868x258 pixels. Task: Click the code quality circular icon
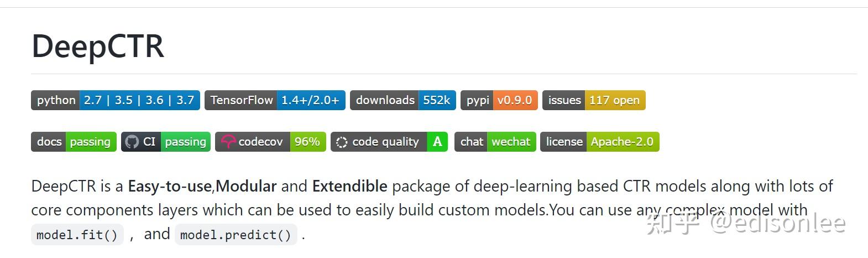coord(342,142)
